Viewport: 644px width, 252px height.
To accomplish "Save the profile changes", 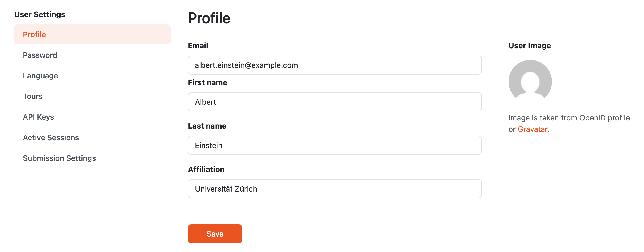I will coord(215,234).
